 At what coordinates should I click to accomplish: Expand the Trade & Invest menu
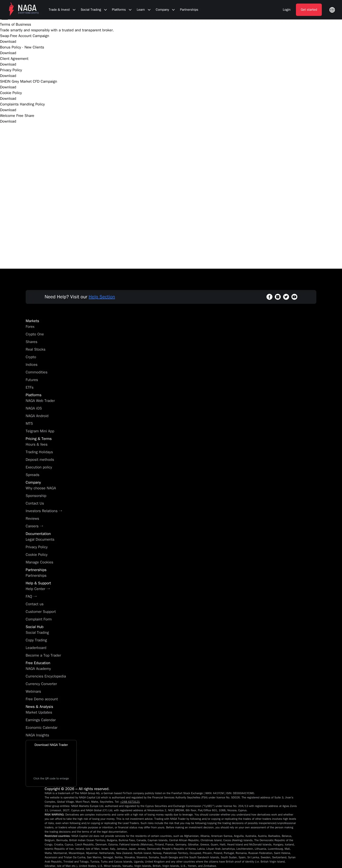62,10
